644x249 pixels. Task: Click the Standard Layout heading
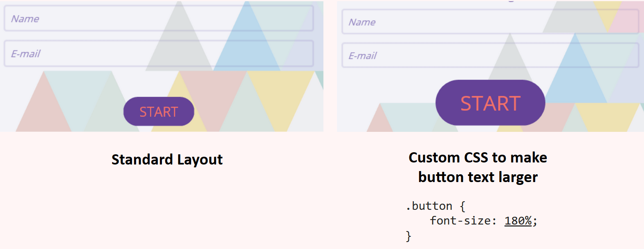click(167, 160)
